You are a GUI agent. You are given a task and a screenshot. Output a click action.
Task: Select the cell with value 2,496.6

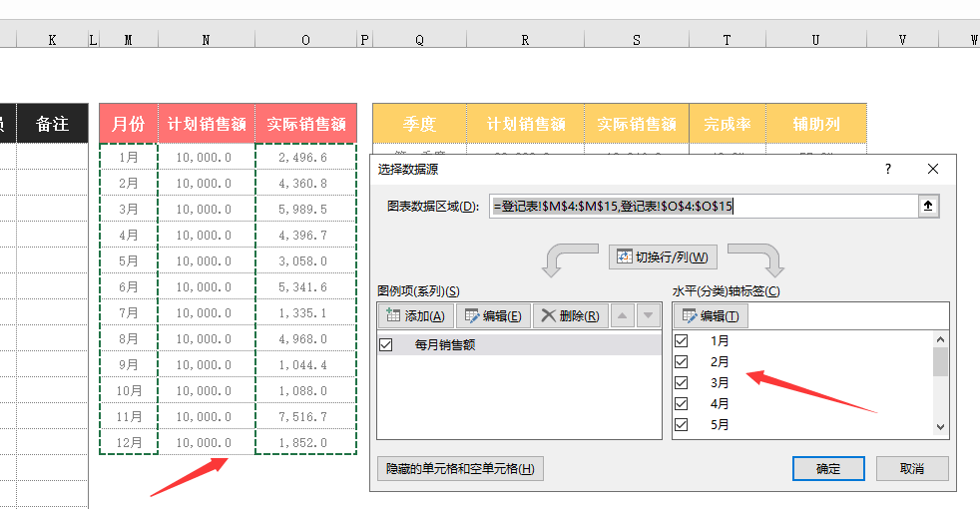(x=305, y=157)
